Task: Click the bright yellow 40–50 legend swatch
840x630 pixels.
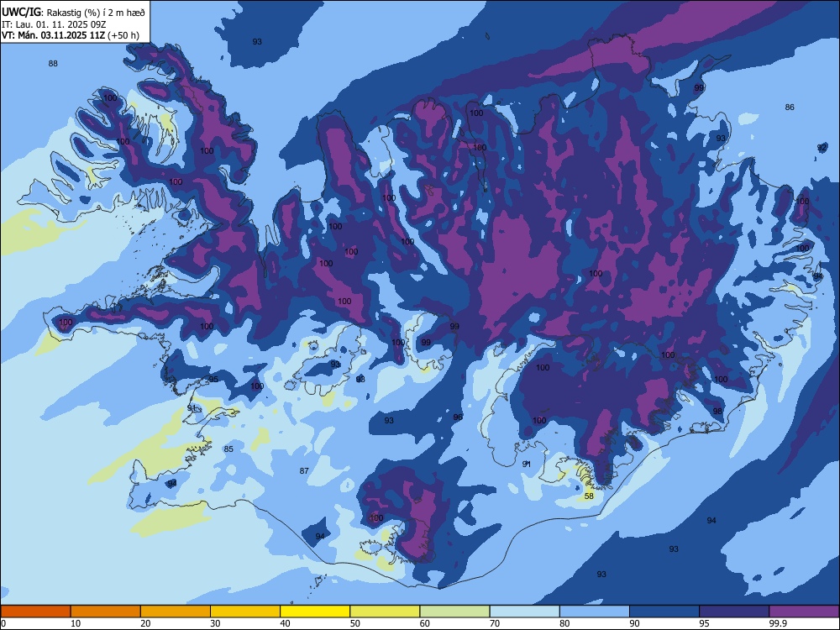Action: tap(315, 612)
